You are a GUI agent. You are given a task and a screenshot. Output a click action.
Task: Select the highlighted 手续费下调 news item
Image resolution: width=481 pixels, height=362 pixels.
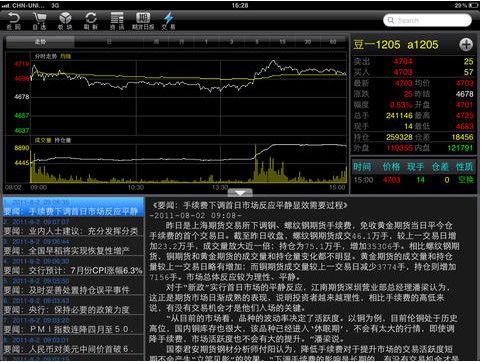tap(73, 207)
